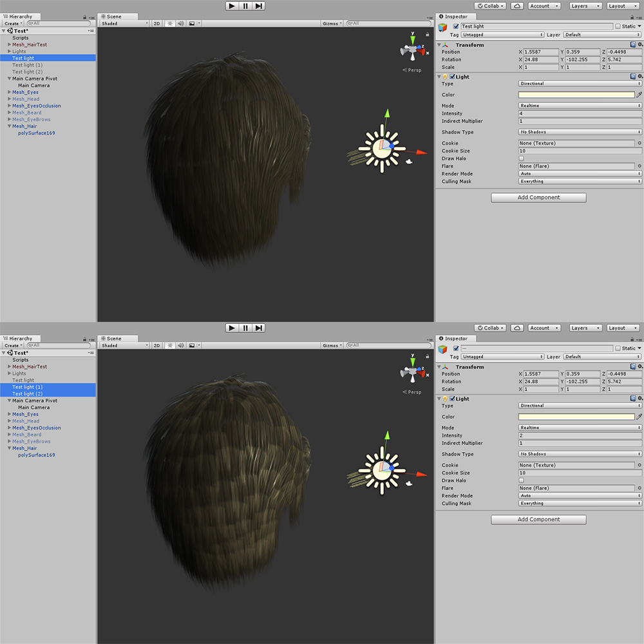Open the Shadow Type dropdown
This screenshot has height=644, width=644.
point(579,132)
